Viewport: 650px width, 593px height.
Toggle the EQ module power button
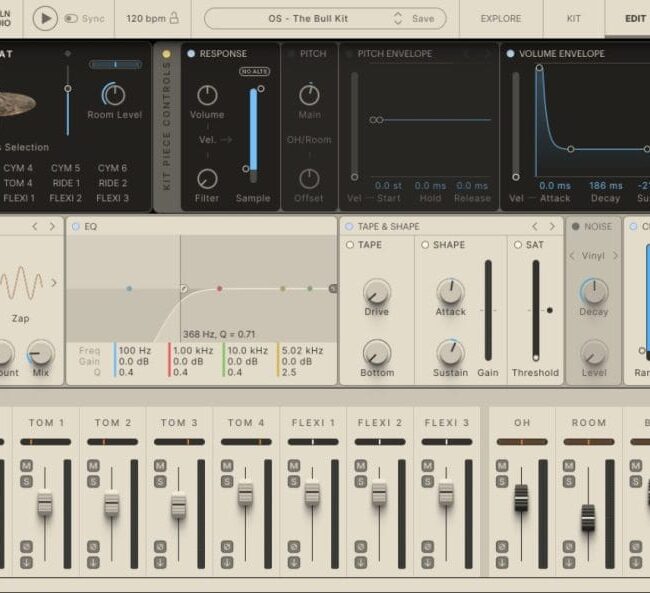(74, 226)
